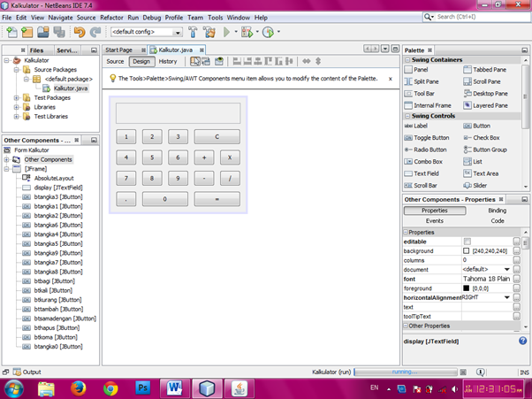Image resolution: width=532 pixels, height=399 pixels.
Task: Click the = button on calculator form
Action: 217,199
